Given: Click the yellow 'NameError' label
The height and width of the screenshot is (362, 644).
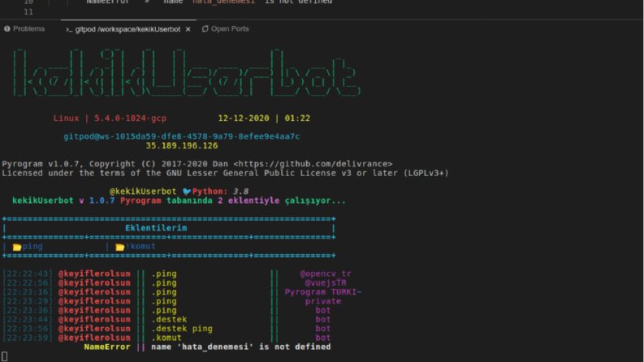Looking at the screenshot, I should click(x=106, y=347).
